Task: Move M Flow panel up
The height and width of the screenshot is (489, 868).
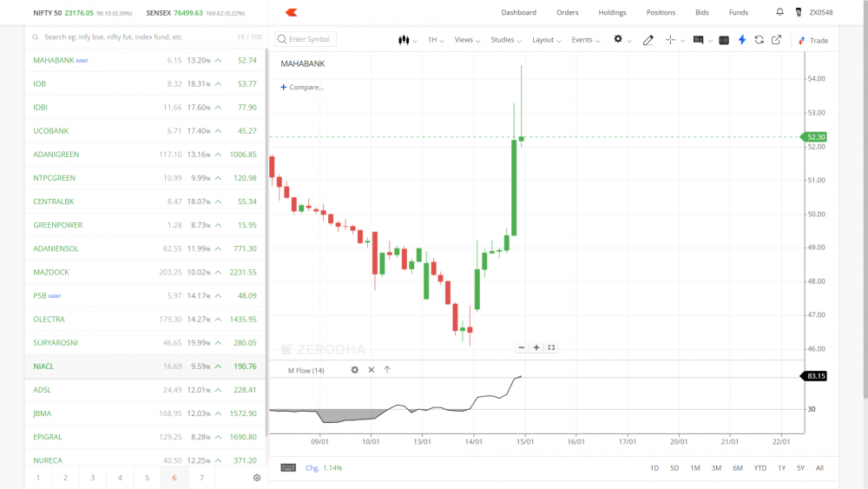Action: [387, 369]
